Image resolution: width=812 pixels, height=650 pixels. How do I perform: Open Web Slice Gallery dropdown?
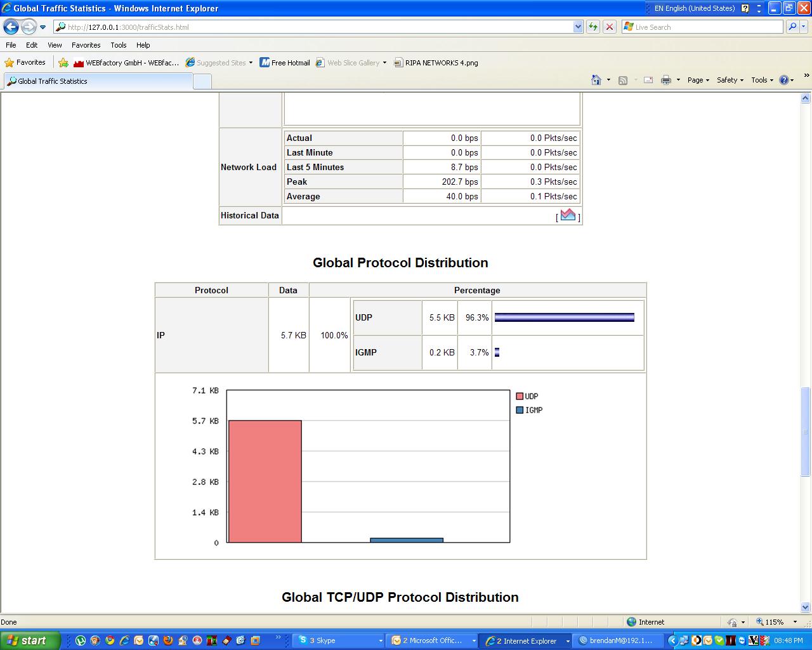pos(351,63)
